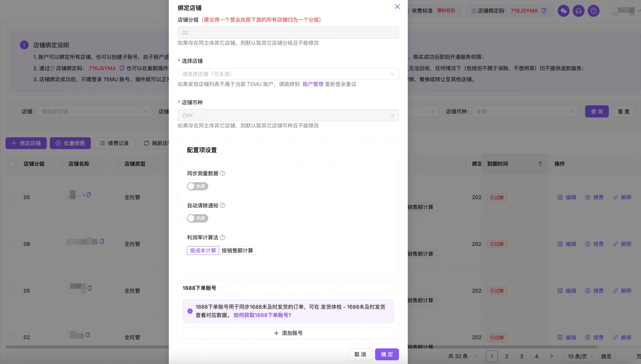Viewport: 641px width, 364px height.
Task: Toggle the 同步测量数据 switch
Action: 197,186
